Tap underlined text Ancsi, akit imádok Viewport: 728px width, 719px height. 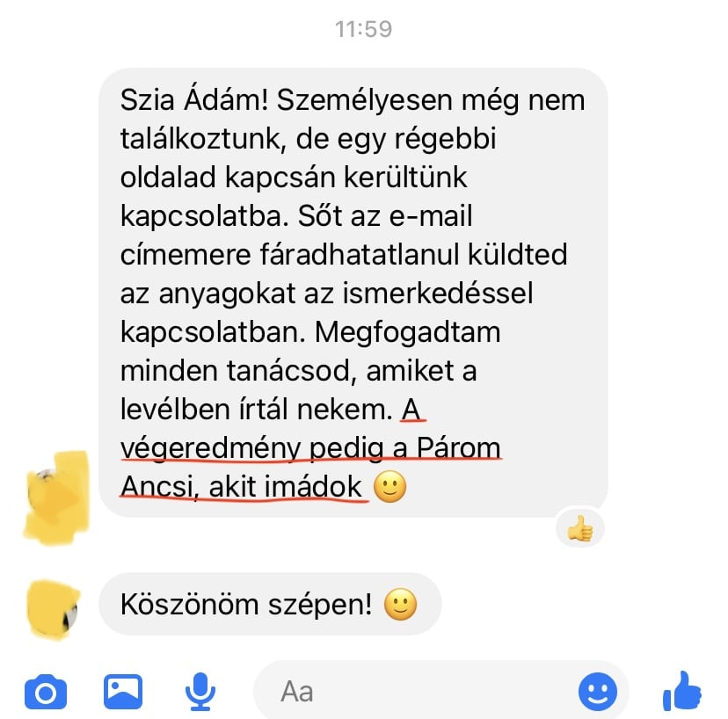241,487
